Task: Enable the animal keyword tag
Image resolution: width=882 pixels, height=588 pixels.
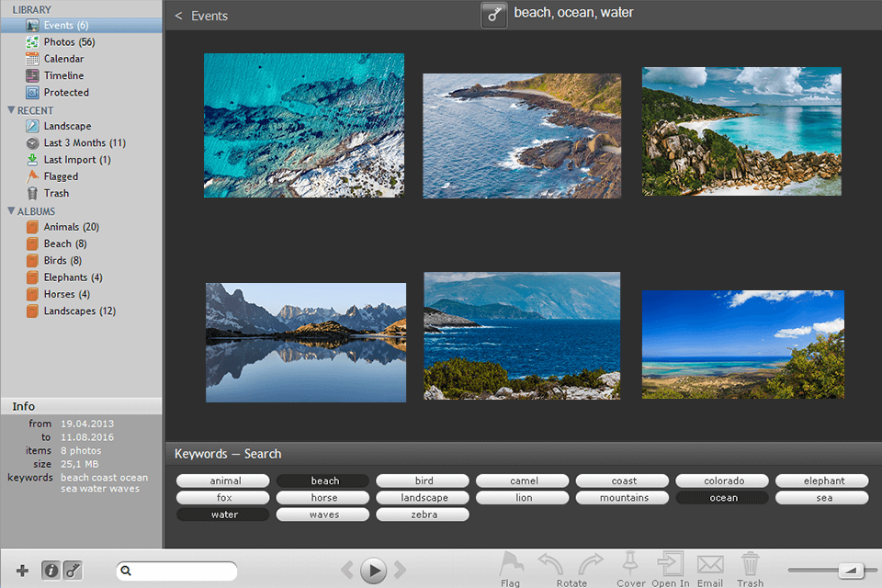Action: point(222,481)
